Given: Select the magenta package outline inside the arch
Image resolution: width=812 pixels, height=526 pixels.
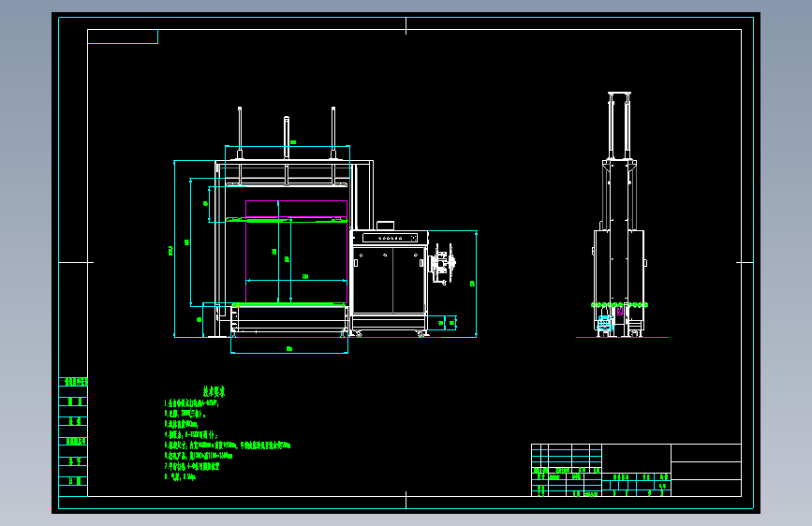Looking at the screenshot, I should [x=296, y=252].
